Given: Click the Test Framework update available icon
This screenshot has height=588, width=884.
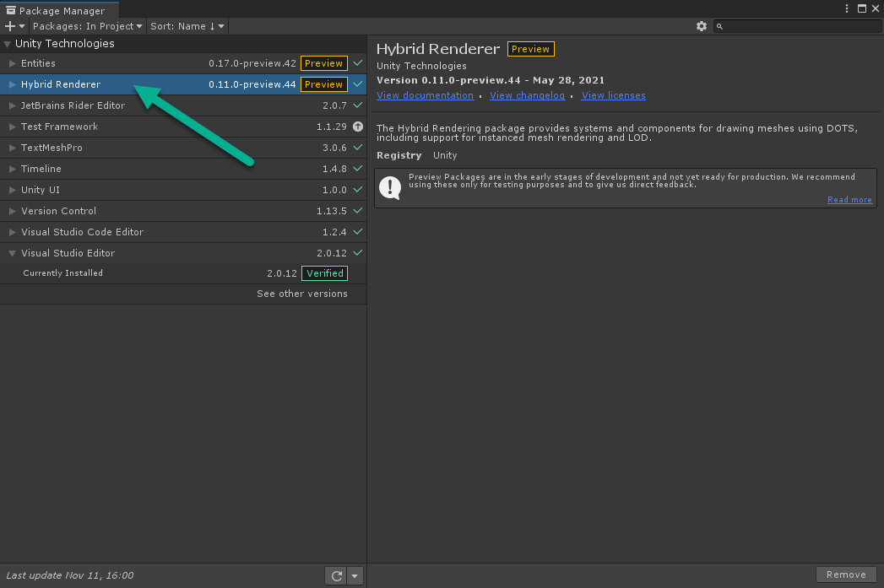Looking at the screenshot, I should pos(358,127).
